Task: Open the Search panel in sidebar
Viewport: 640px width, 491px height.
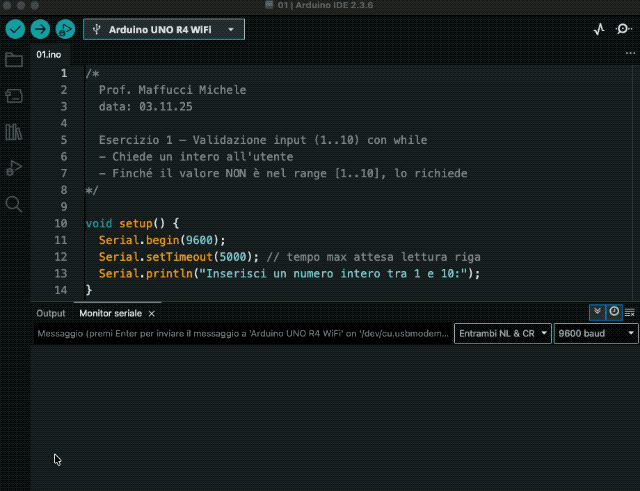Action: 14,204
